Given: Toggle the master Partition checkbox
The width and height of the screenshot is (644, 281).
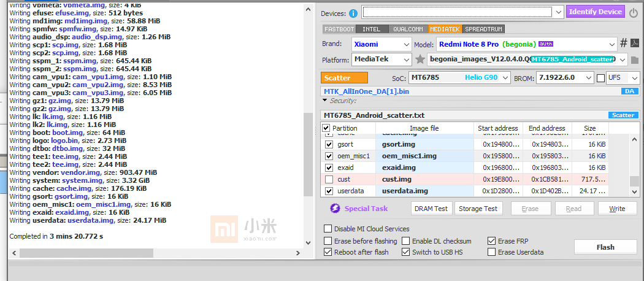Looking at the screenshot, I should [326, 128].
